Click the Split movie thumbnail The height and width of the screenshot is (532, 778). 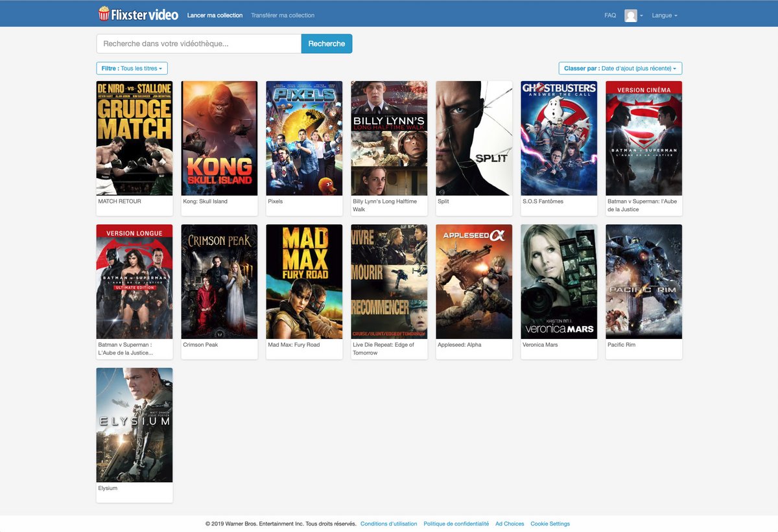[x=473, y=138]
